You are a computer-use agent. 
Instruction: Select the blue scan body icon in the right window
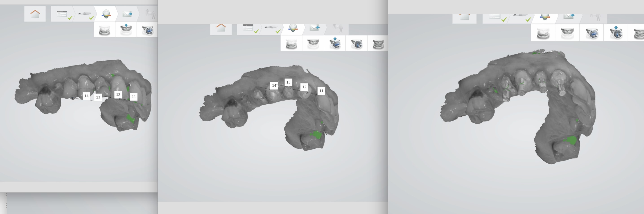tap(592, 33)
